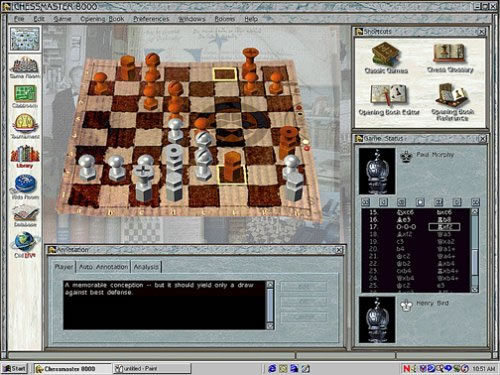The image size is (500, 375).
Task: Launch CM Live globe icon
Action: pyautogui.click(x=24, y=245)
